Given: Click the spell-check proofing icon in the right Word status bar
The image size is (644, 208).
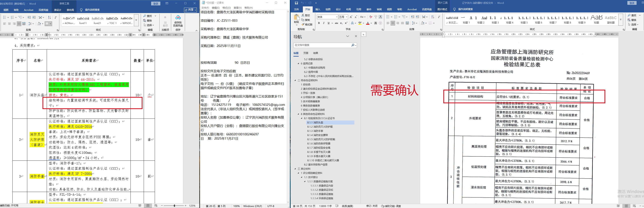Looking at the screenshot, I should click(x=337, y=206).
